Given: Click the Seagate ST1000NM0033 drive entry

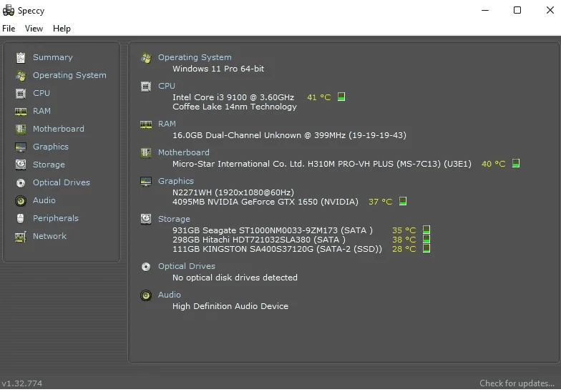Looking at the screenshot, I should [272, 230].
